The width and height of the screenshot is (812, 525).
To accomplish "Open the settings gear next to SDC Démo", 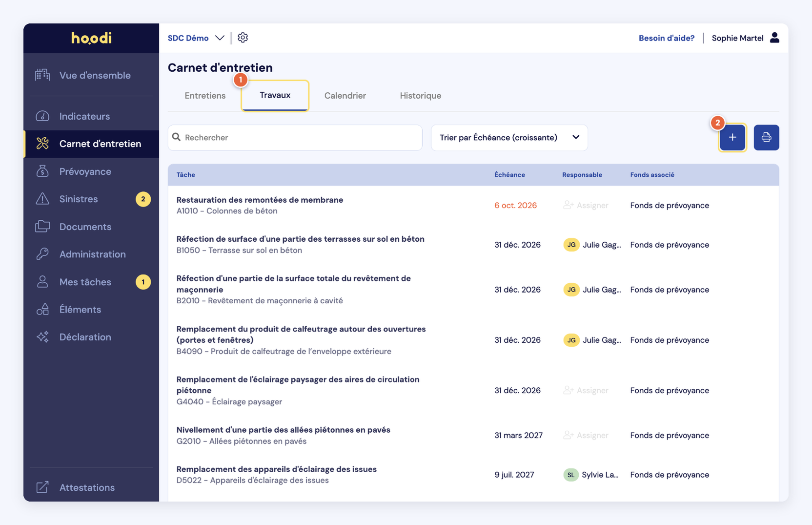I will (243, 38).
